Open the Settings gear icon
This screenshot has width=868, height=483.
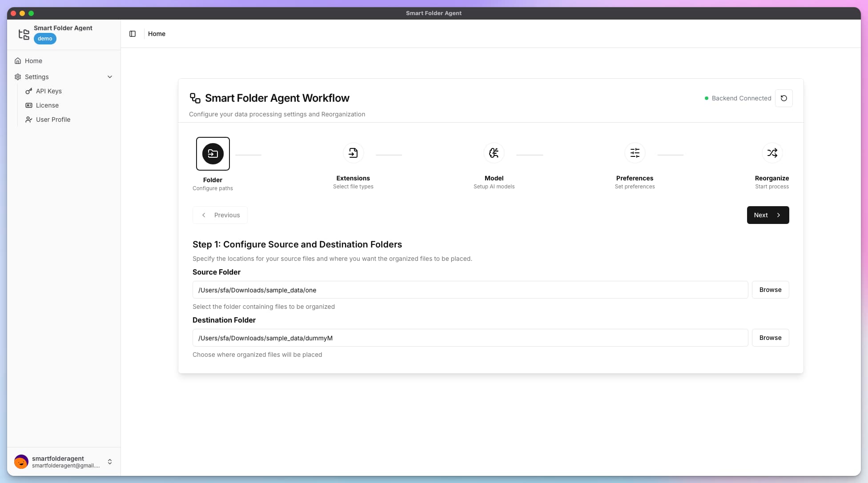point(17,77)
